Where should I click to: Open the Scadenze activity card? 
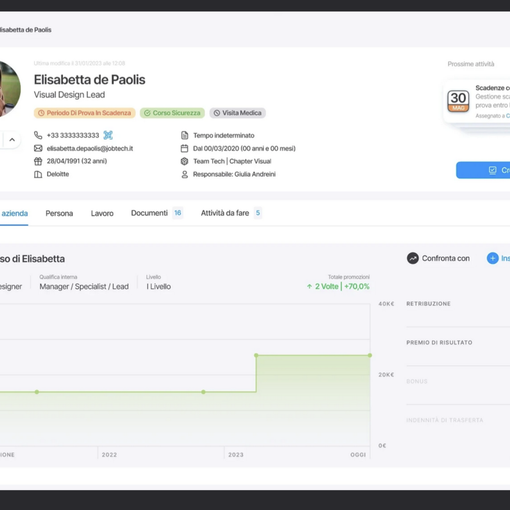tap(477, 101)
